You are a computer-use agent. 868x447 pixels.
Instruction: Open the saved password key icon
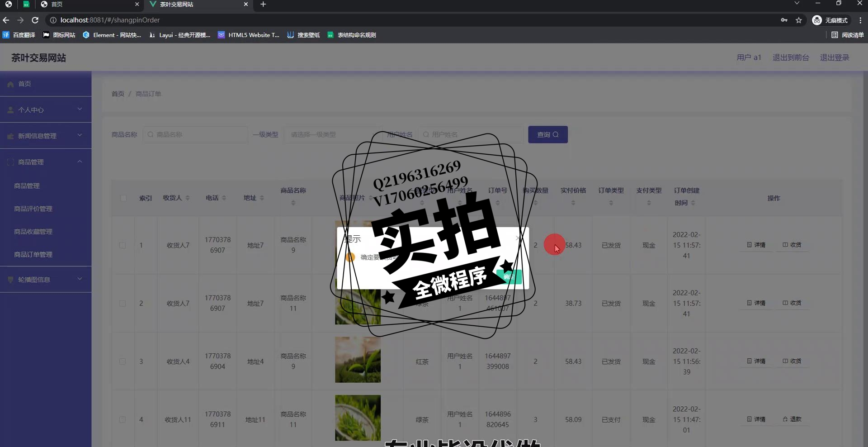click(784, 20)
